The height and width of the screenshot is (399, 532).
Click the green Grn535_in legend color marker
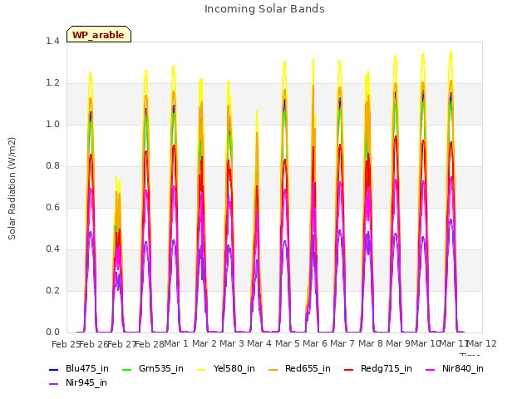[126, 369]
